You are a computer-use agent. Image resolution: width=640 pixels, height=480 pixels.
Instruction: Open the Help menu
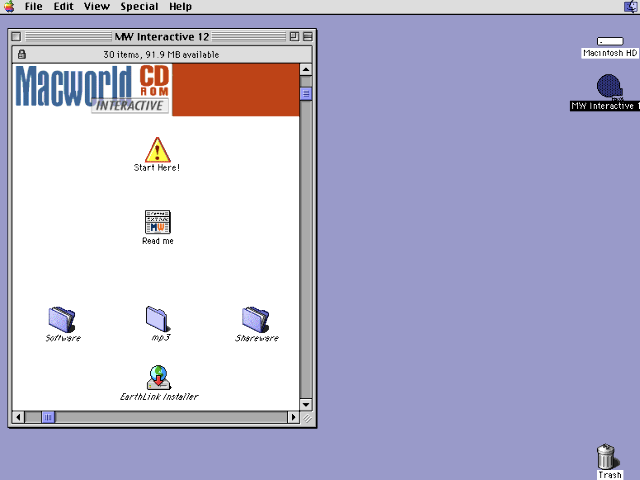[x=180, y=7]
